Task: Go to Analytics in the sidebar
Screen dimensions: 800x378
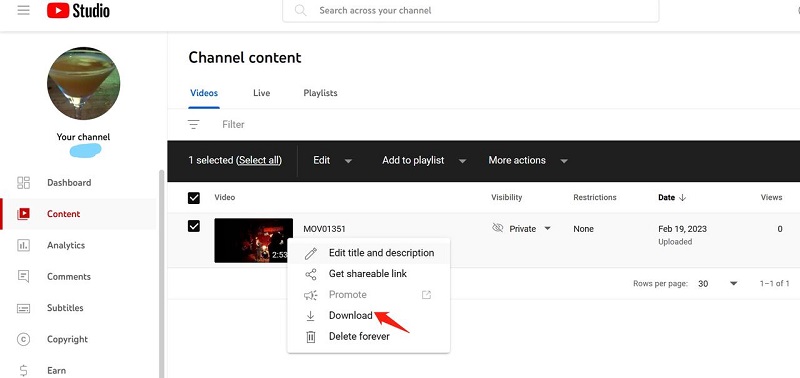Action: [79, 245]
